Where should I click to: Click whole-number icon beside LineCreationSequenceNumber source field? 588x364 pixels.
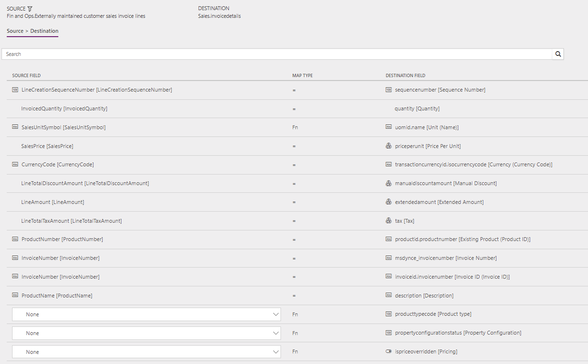tap(14, 90)
